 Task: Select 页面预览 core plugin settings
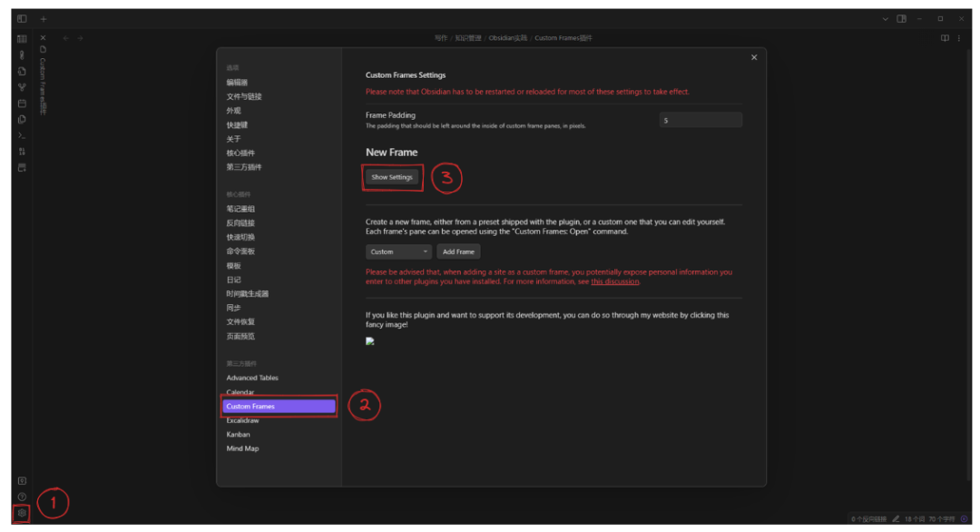(240, 336)
